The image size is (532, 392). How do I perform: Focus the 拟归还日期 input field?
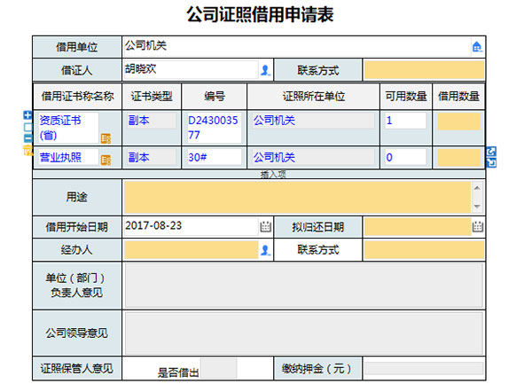[x=418, y=227]
